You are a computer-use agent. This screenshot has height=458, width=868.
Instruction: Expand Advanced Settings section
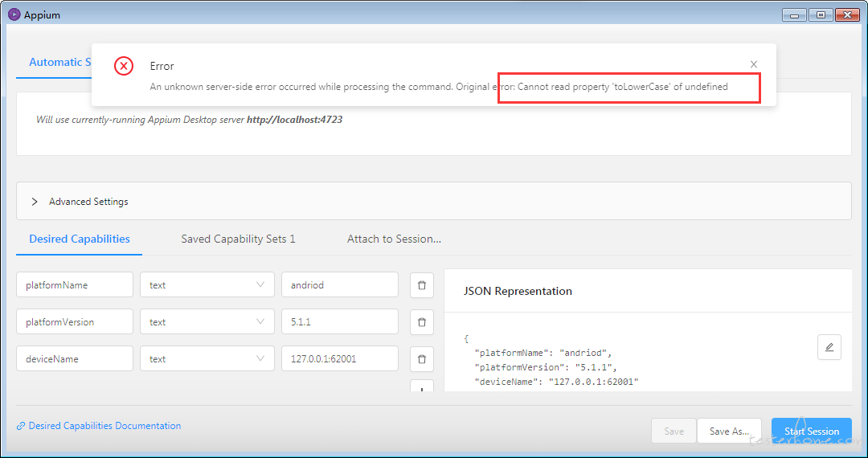433,202
